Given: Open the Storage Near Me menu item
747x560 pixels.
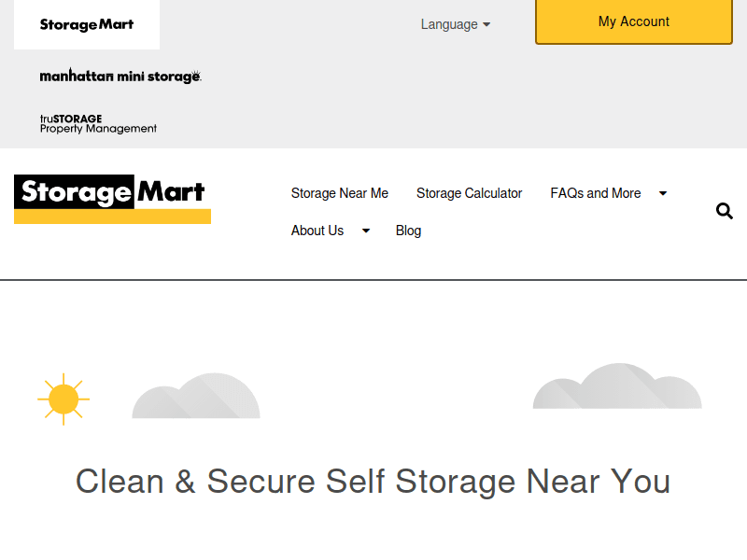Looking at the screenshot, I should [x=340, y=193].
